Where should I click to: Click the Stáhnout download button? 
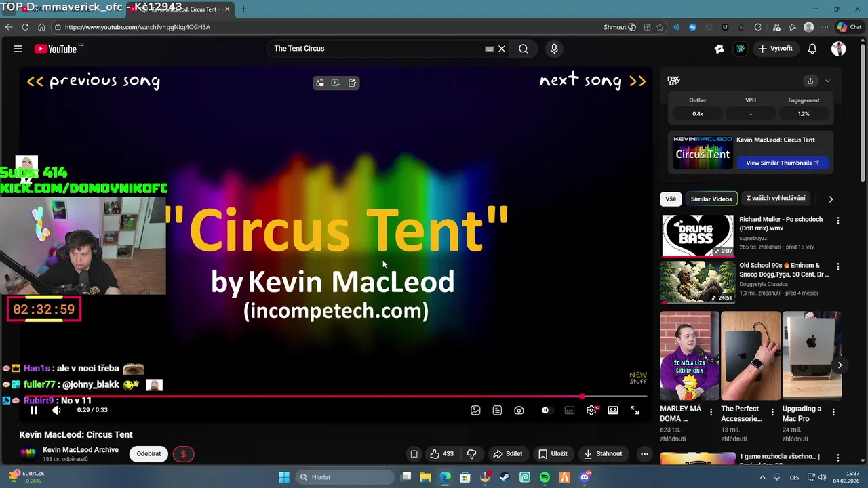(x=603, y=454)
